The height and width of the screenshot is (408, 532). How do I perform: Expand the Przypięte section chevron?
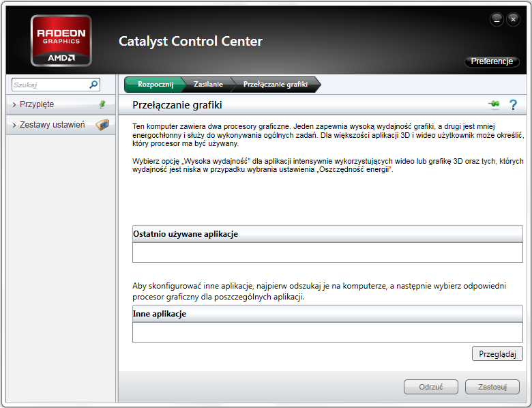pos(14,104)
